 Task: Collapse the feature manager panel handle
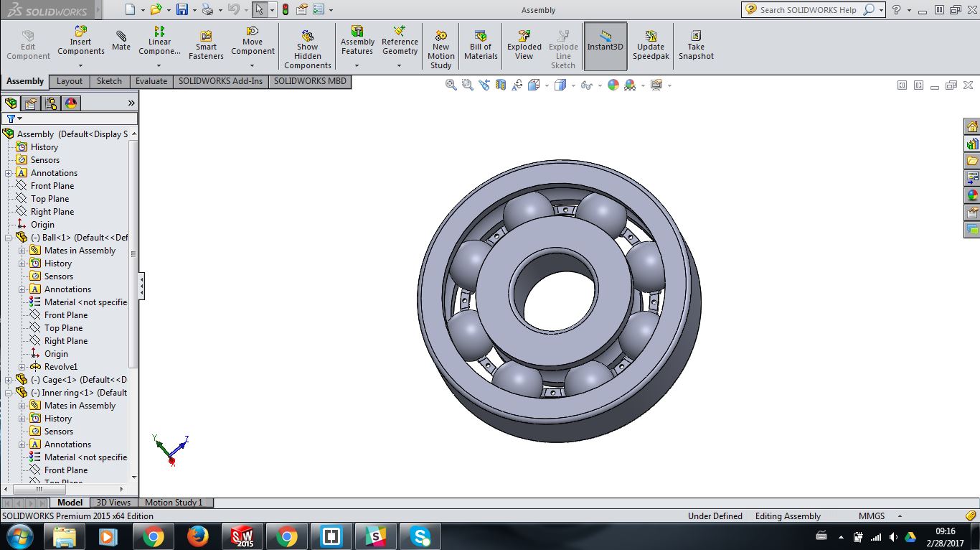(x=141, y=286)
